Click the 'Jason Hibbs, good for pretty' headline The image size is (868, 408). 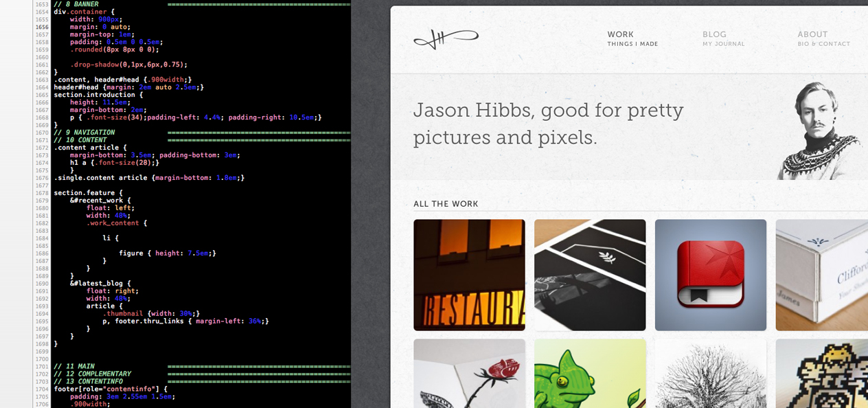point(548,111)
